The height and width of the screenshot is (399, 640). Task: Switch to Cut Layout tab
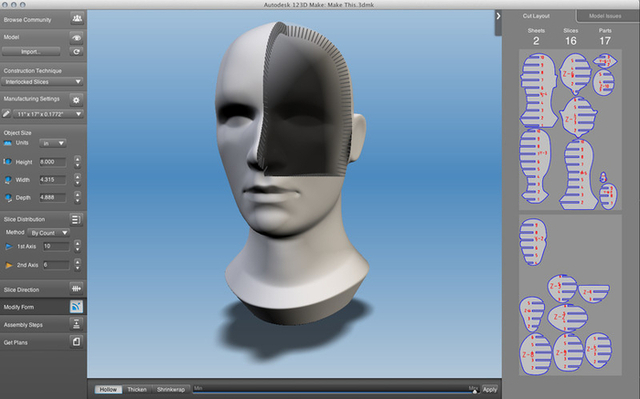point(536,16)
